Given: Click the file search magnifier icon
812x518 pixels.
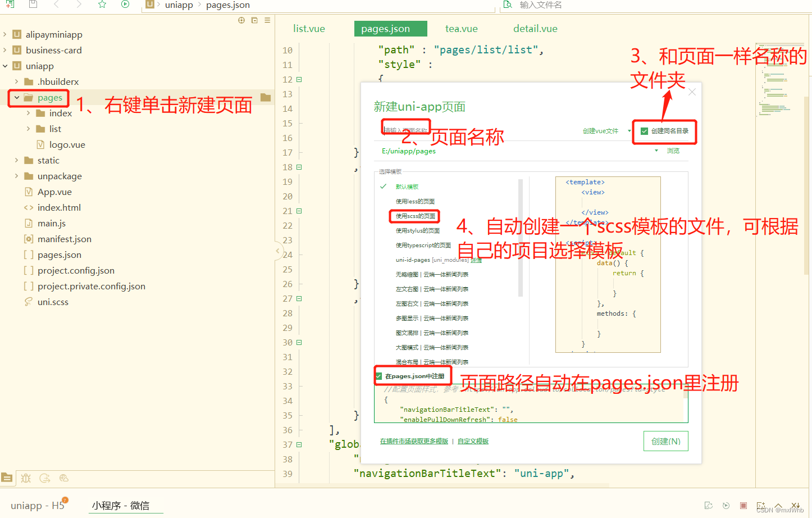Looking at the screenshot, I should point(508,4).
